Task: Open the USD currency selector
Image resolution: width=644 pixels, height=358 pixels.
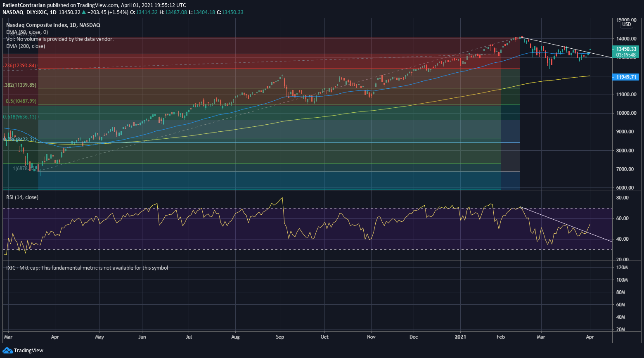Action: (627, 24)
